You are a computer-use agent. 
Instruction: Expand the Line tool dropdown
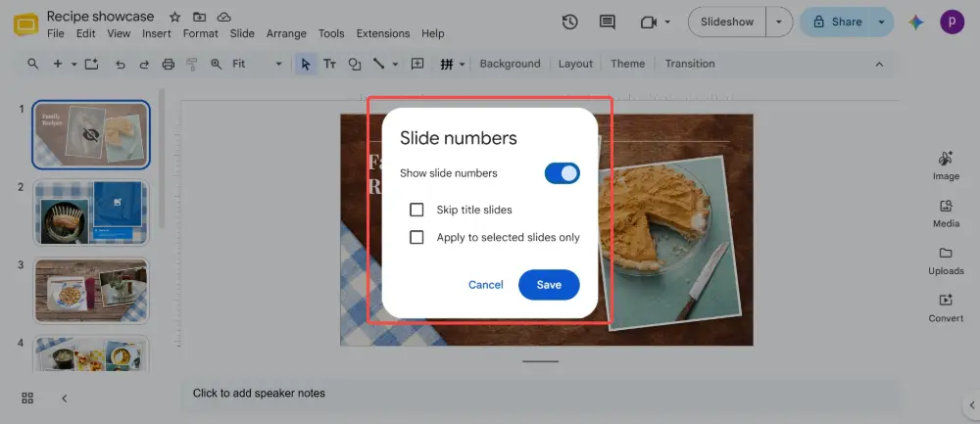coord(395,64)
